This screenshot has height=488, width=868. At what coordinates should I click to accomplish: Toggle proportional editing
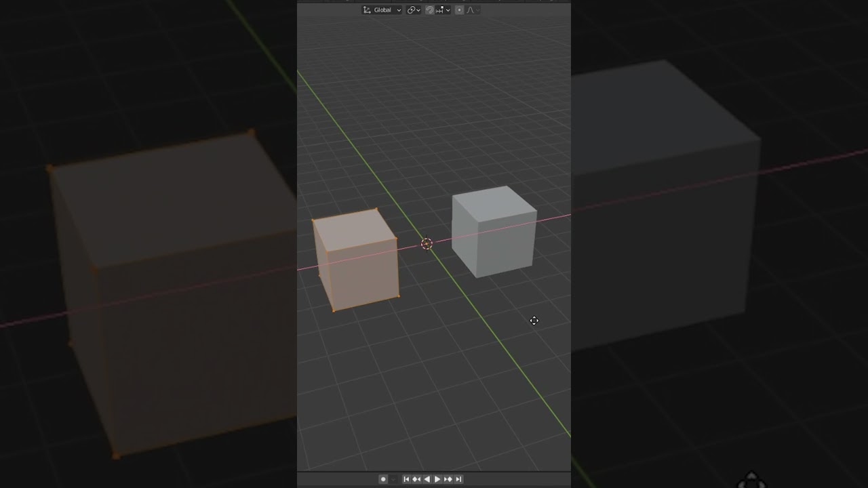[459, 10]
